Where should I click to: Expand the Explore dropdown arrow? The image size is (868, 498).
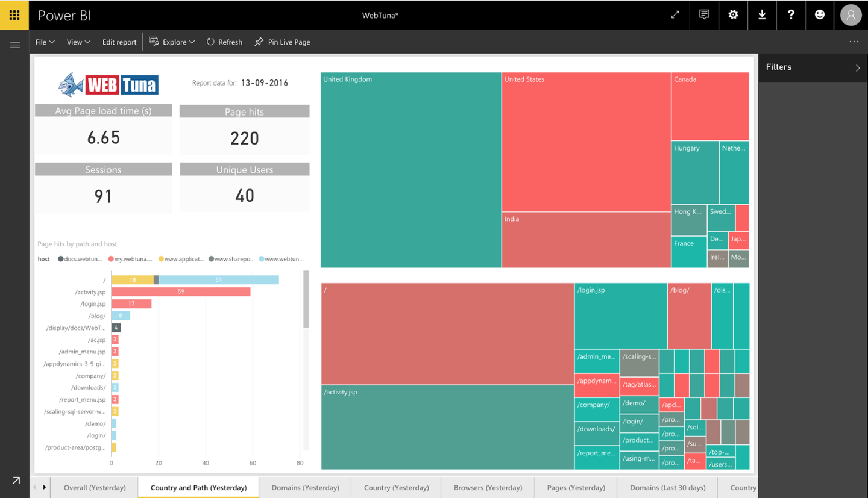pos(192,42)
